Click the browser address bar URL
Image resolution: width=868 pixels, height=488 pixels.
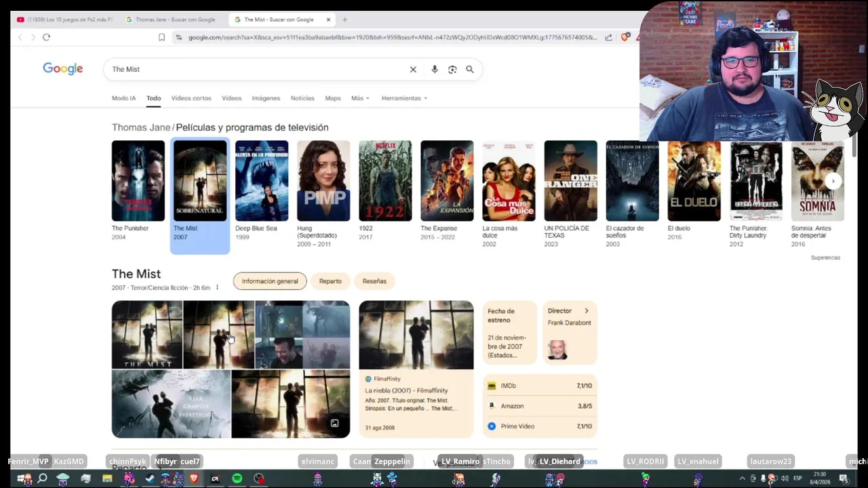393,37
